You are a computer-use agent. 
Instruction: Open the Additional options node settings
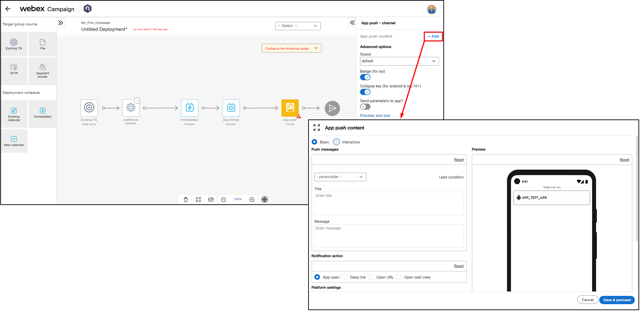(131, 108)
